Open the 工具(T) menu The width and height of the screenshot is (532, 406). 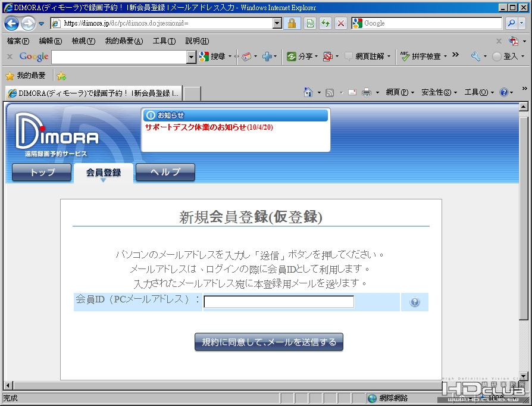(x=164, y=41)
